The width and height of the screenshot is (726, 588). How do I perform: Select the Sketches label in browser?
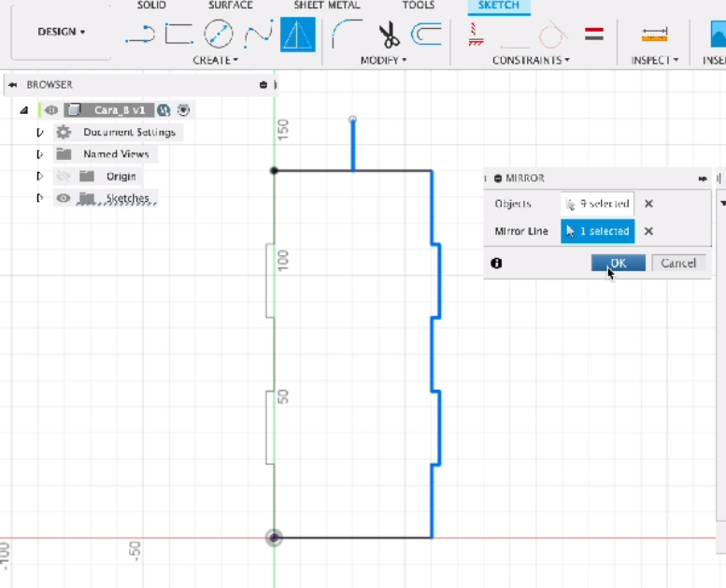[x=128, y=198]
